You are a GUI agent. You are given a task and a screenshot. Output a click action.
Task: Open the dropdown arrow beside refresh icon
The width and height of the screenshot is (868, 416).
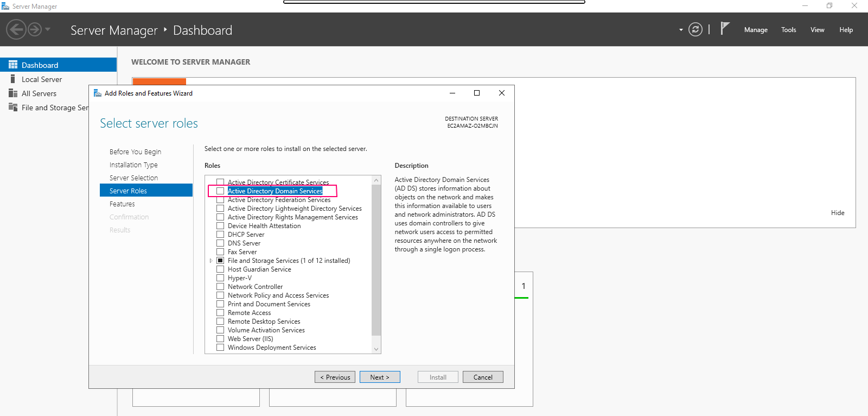tap(681, 30)
